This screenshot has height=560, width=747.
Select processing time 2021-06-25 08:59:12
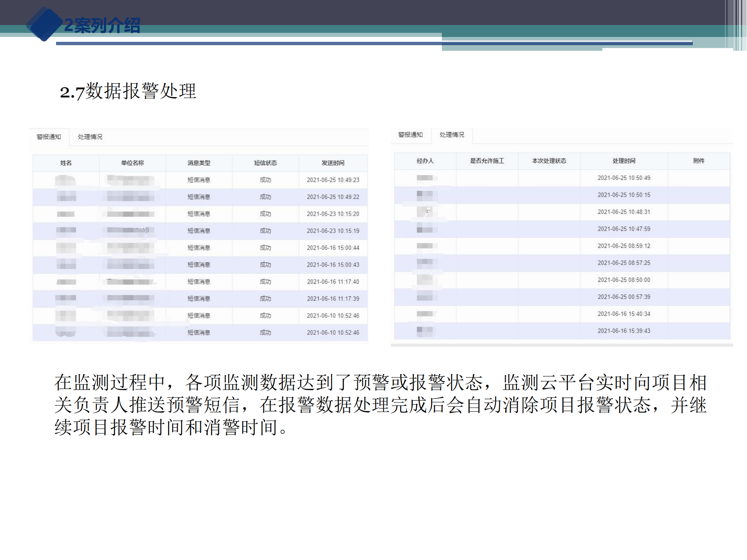624,246
